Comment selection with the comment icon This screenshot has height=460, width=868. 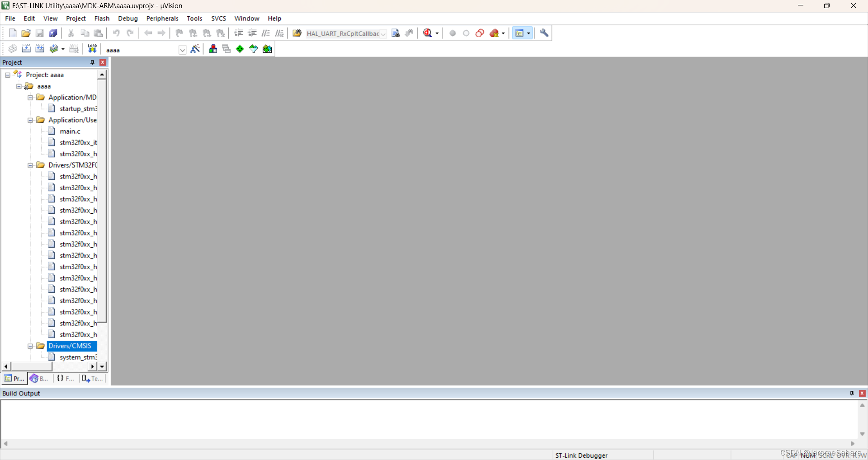(x=266, y=33)
